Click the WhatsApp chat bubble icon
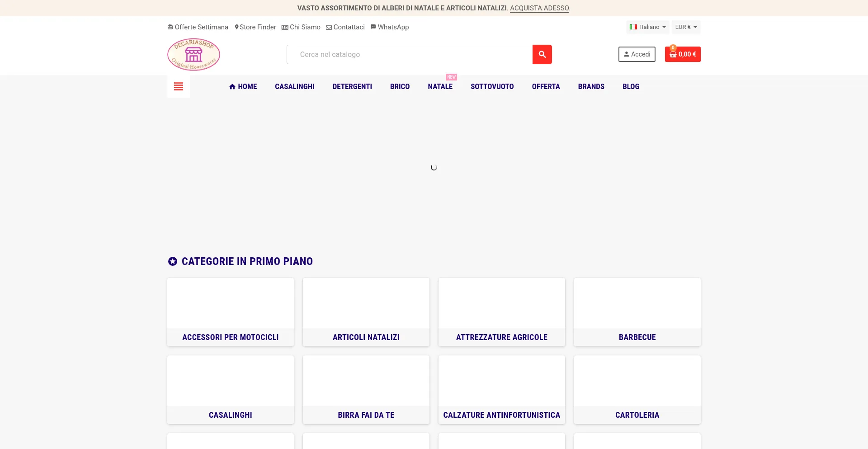Screen dimensions: 868x449 pos(373,27)
